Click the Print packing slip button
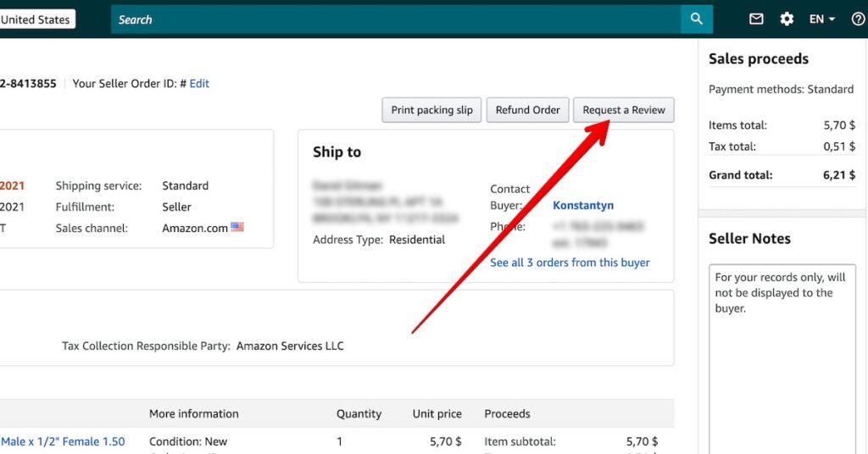The width and height of the screenshot is (868, 454). (431, 110)
